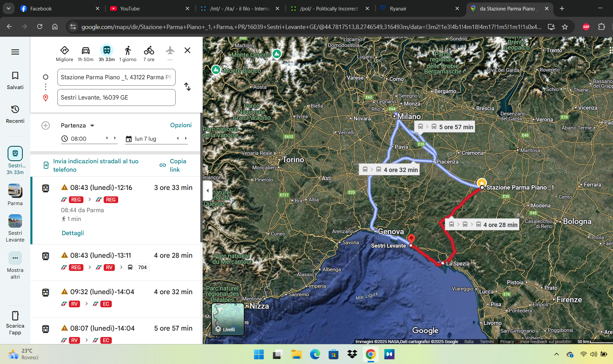Step time earlier with left arrow

click(x=107, y=138)
